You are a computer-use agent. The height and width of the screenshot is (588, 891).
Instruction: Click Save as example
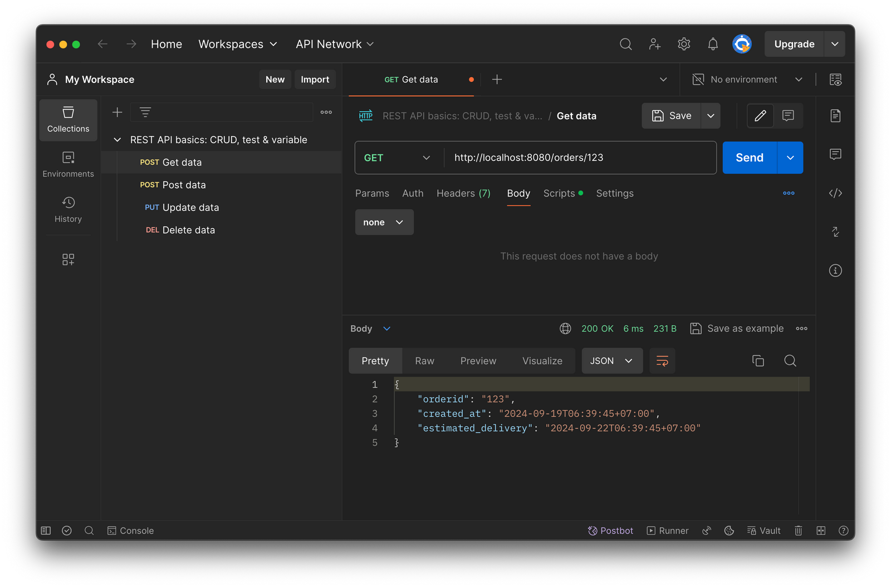[736, 329]
